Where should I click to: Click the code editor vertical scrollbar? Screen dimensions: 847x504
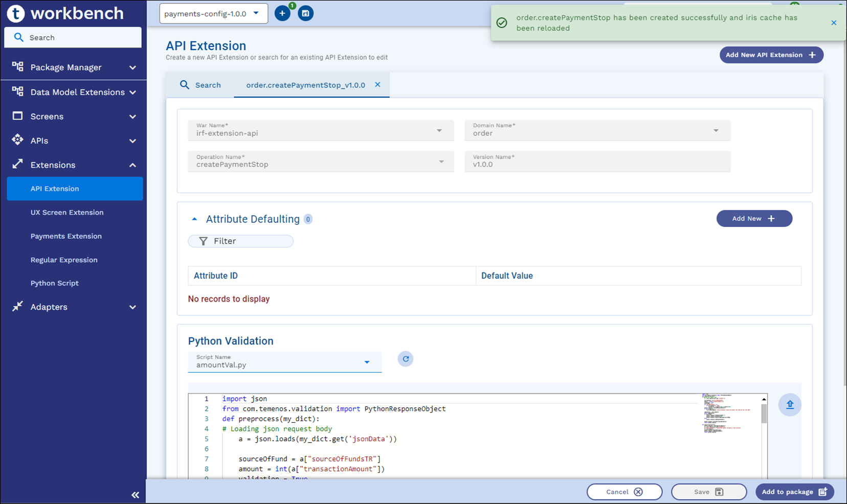point(764,414)
